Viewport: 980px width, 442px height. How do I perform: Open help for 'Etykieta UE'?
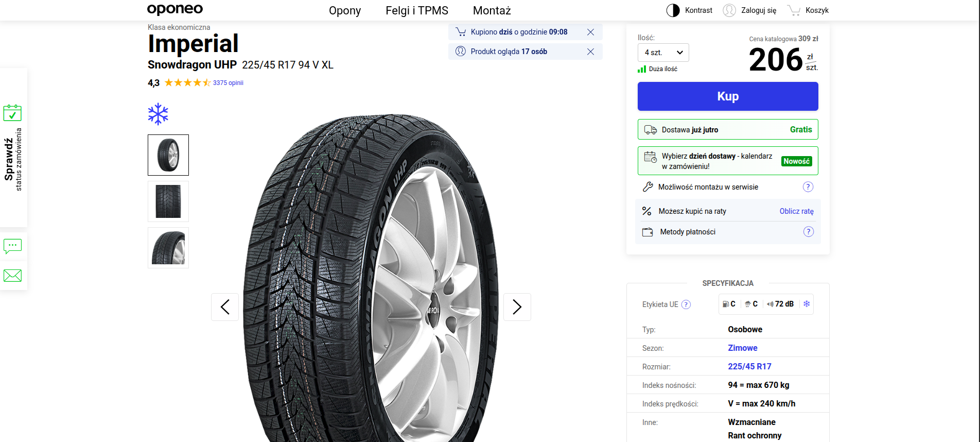click(x=686, y=304)
